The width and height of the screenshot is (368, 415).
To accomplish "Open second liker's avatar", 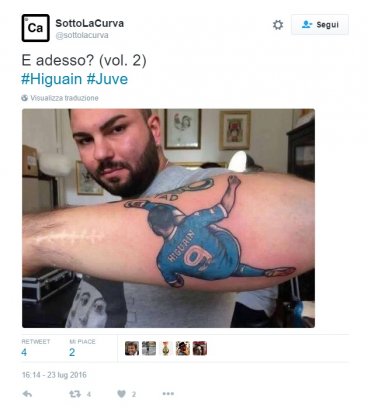I will pyautogui.click(x=149, y=348).
